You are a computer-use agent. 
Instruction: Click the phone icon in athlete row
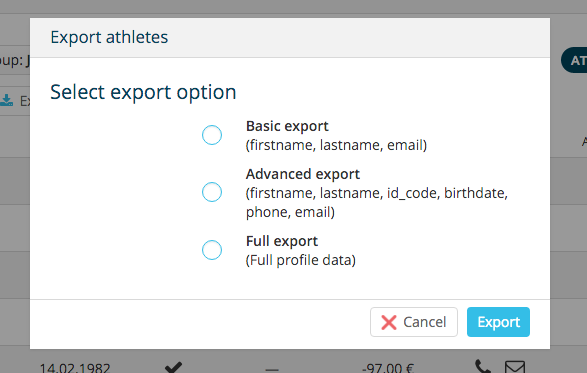click(483, 366)
